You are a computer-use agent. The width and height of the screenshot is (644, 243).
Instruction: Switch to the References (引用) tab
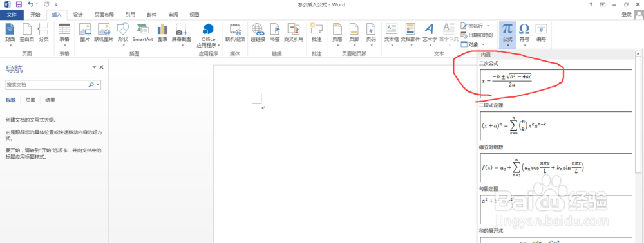pos(130,15)
